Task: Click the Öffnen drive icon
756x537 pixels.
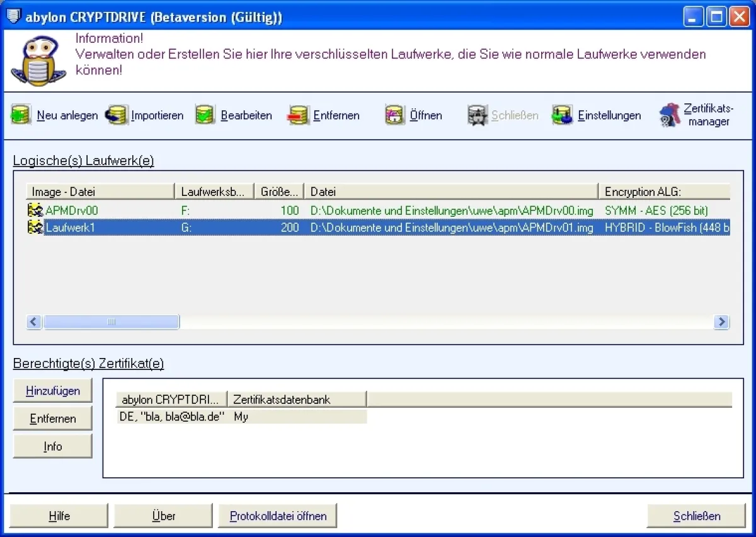Action: pos(395,115)
